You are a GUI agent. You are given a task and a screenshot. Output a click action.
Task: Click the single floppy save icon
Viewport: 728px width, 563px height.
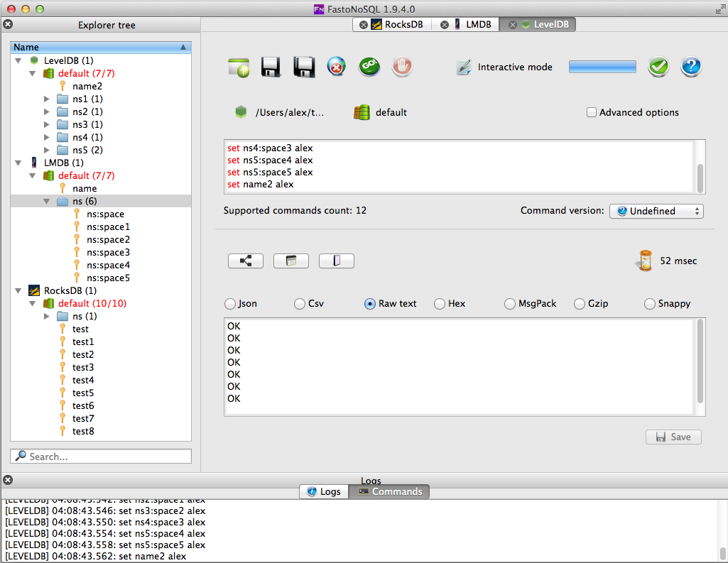271,67
